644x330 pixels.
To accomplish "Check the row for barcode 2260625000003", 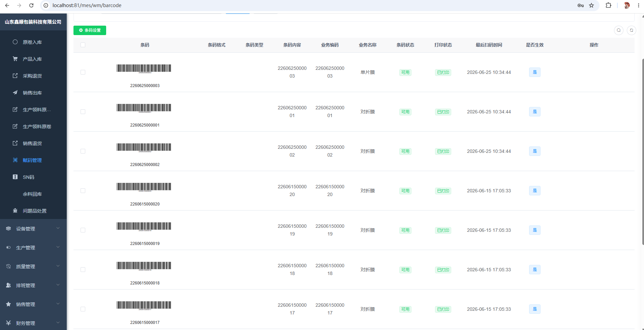I will click(x=83, y=72).
